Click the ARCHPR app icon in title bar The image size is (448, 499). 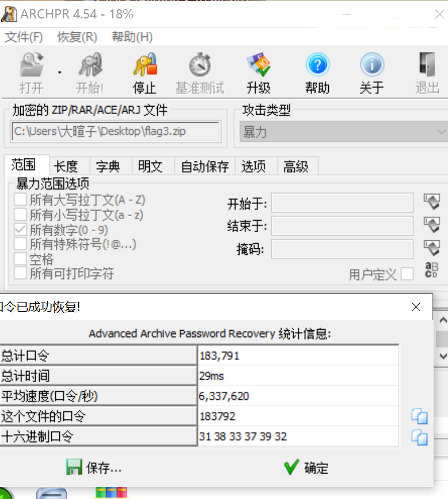click(9, 14)
